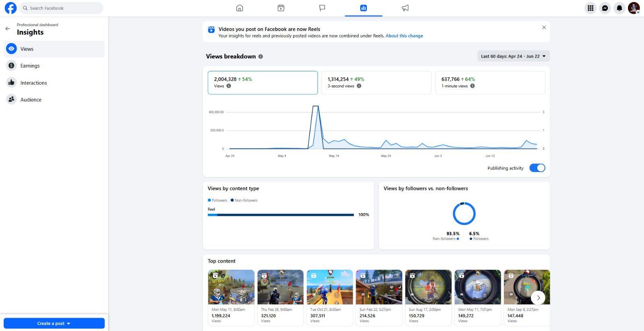Image resolution: width=644 pixels, height=331 pixels.
Task: Click the info icon next to Views metric
Action: [229, 86]
